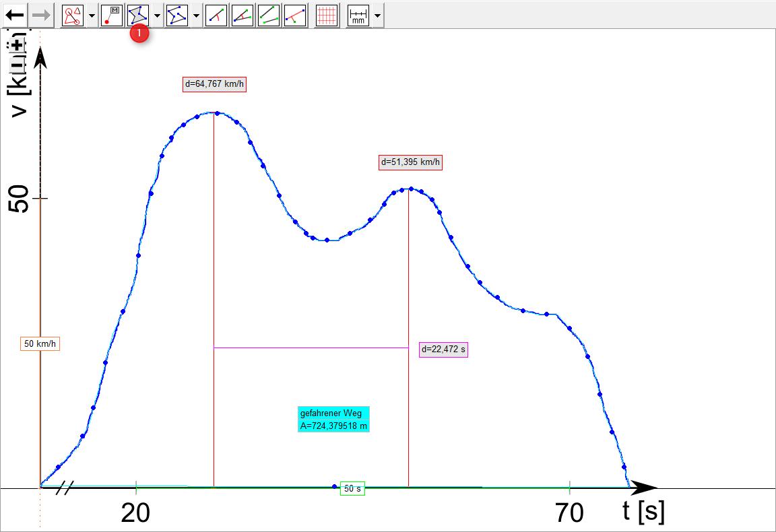Select the geometric shapes drawing tool
This screenshot has height=532, width=776.
click(x=72, y=15)
